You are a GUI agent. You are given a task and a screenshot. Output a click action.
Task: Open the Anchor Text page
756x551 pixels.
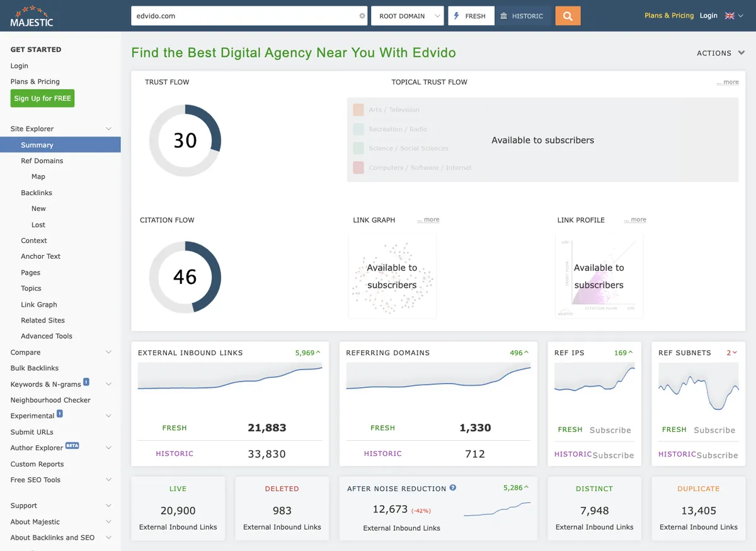click(41, 256)
